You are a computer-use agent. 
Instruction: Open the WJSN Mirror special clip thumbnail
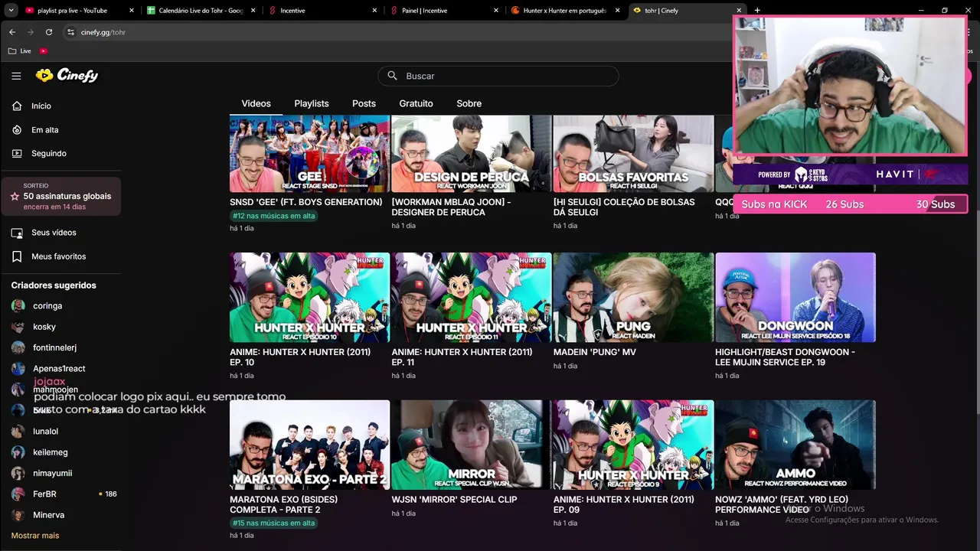click(x=472, y=445)
